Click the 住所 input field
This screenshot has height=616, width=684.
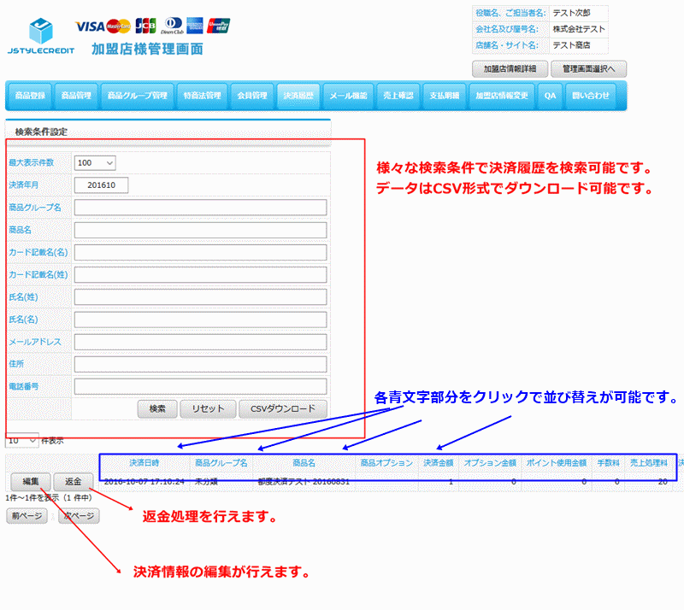(x=200, y=365)
